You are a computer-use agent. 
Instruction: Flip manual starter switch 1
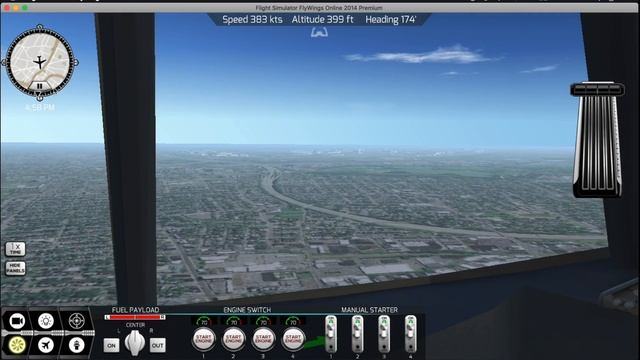331,333
